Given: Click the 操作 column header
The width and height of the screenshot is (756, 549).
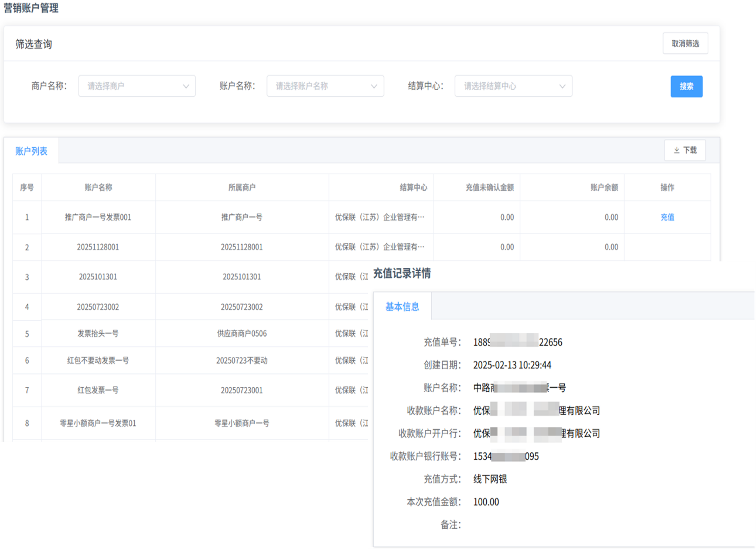Looking at the screenshot, I should [667, 187].
